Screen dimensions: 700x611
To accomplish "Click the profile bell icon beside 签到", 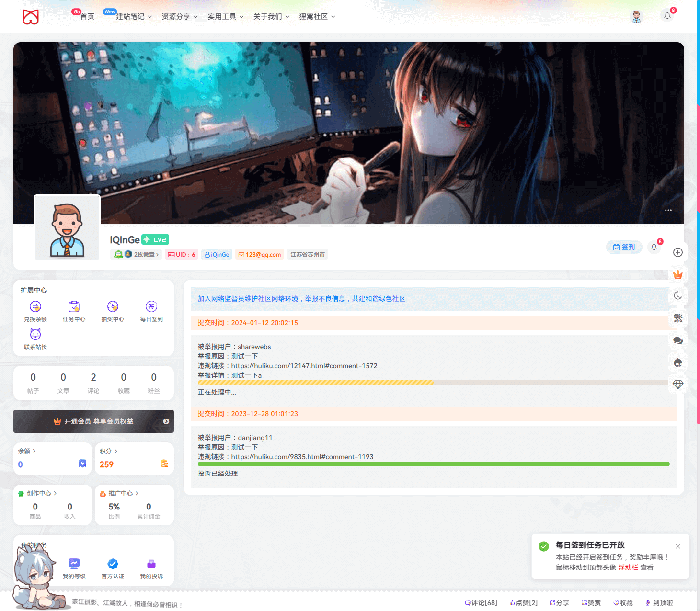I will coord(654,247).
